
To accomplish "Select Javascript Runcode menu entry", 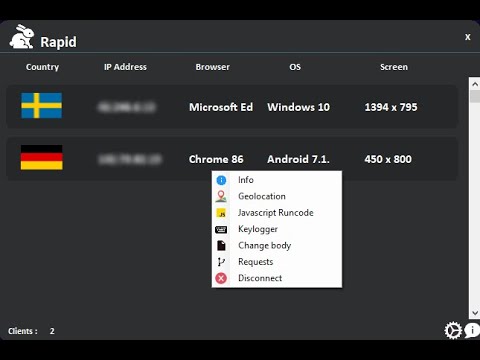I will (277, 213).
